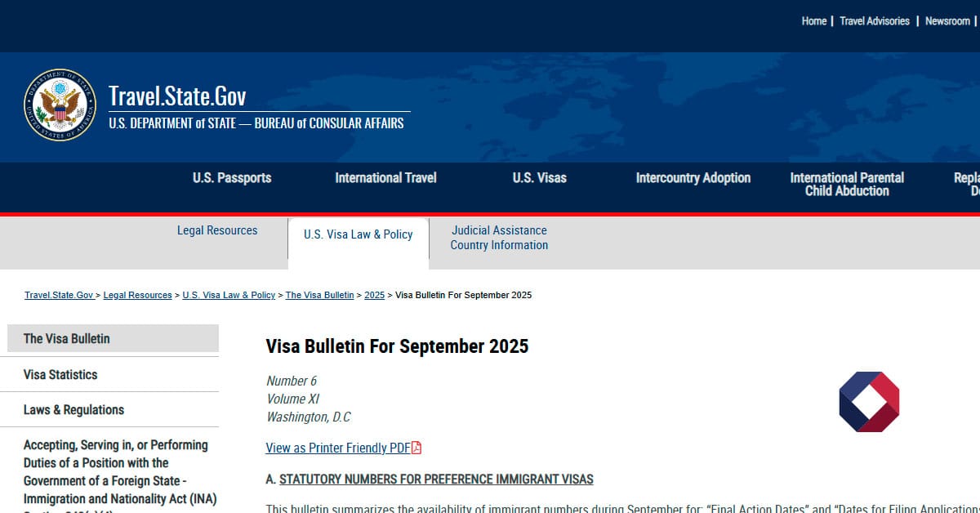Click the Department of State seal logo

(60, 105)
